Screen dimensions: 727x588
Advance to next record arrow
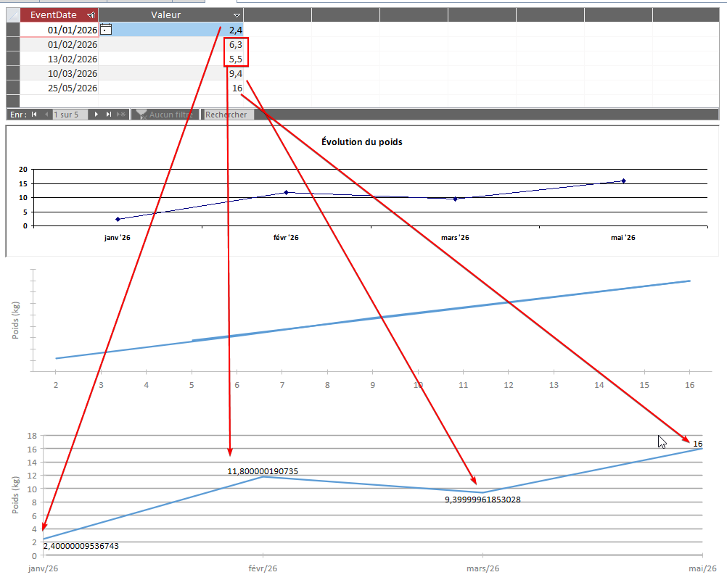96,115
